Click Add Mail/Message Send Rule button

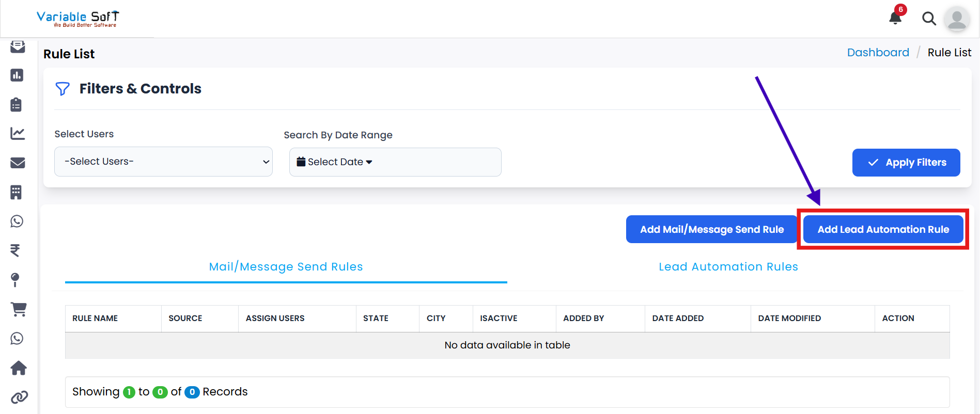coord(711,229)
